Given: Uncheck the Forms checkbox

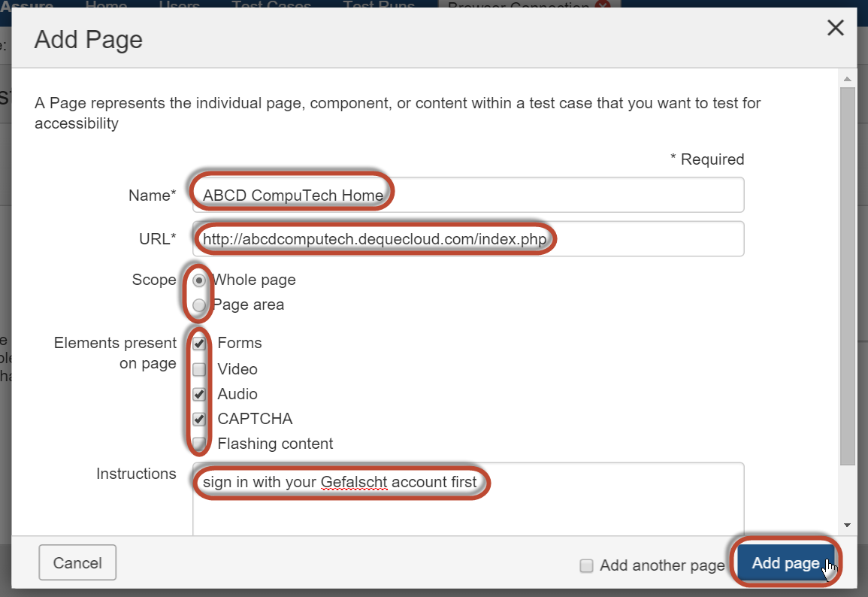Looking at the screenshot, I should click(x=199, y=344).
